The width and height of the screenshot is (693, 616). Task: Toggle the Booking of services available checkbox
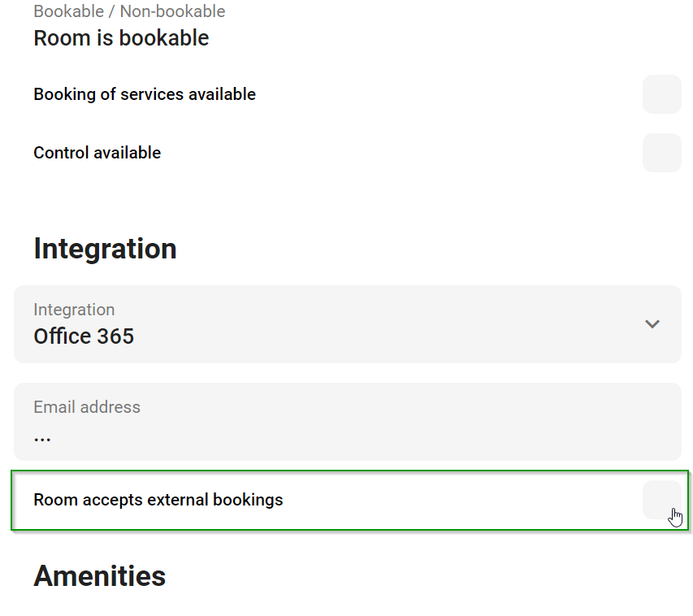click(661, 94)
